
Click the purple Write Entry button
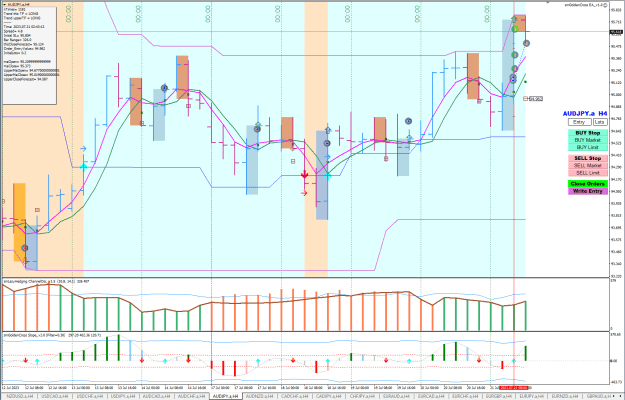pos(588,191)
